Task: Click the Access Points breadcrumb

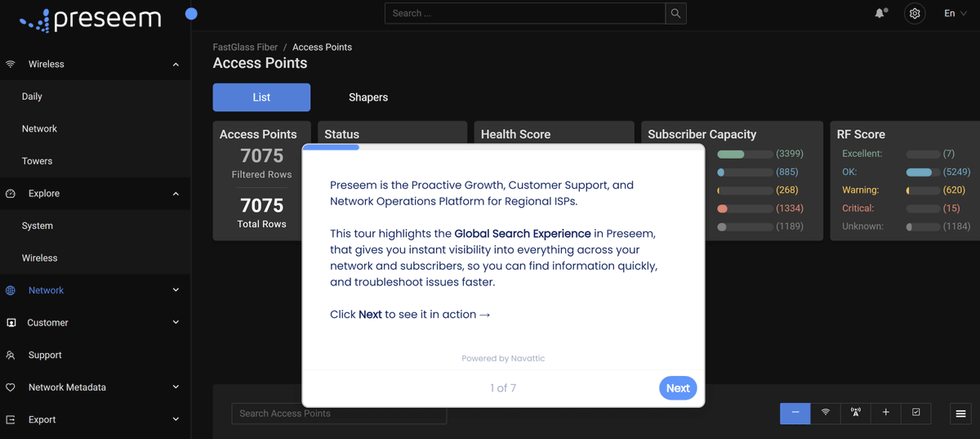Action: pyautogui.click(x=322, y=47)
